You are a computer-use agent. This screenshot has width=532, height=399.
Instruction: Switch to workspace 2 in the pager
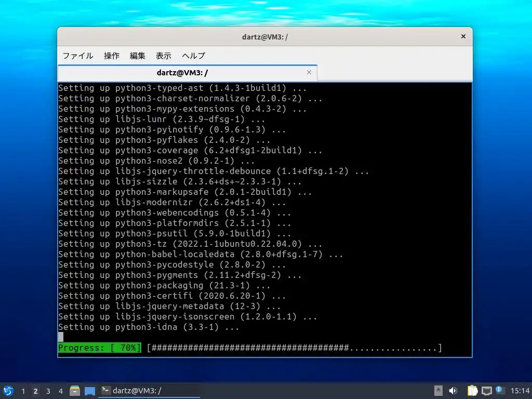pyautogui.click(x=36, y=391)
